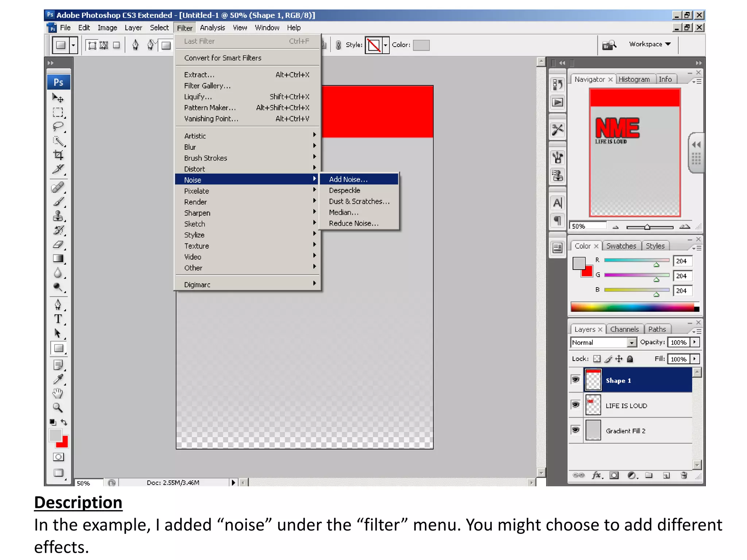Select the Zoom tool
The height and width of the screenshot is (560, 747).
[x=58, y=407]
